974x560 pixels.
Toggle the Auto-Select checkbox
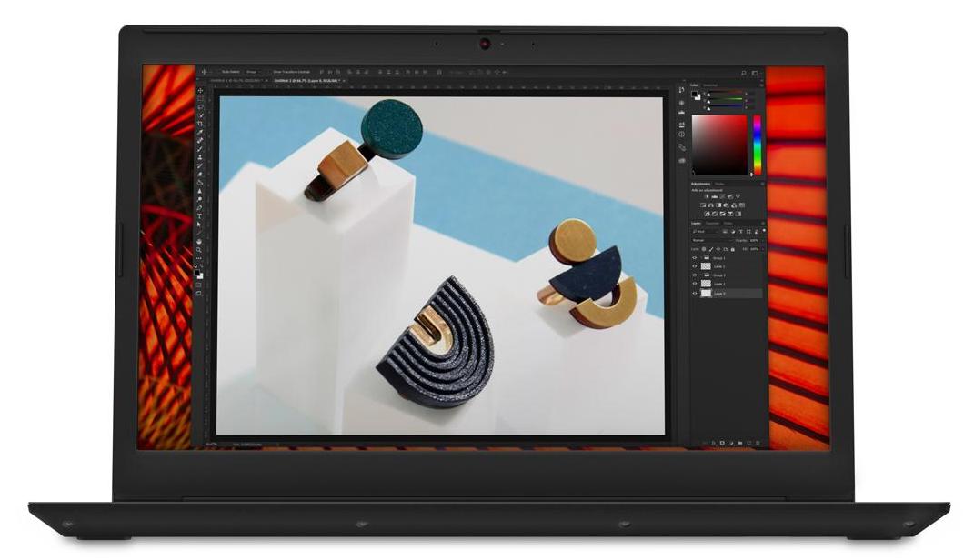[218, 72]
